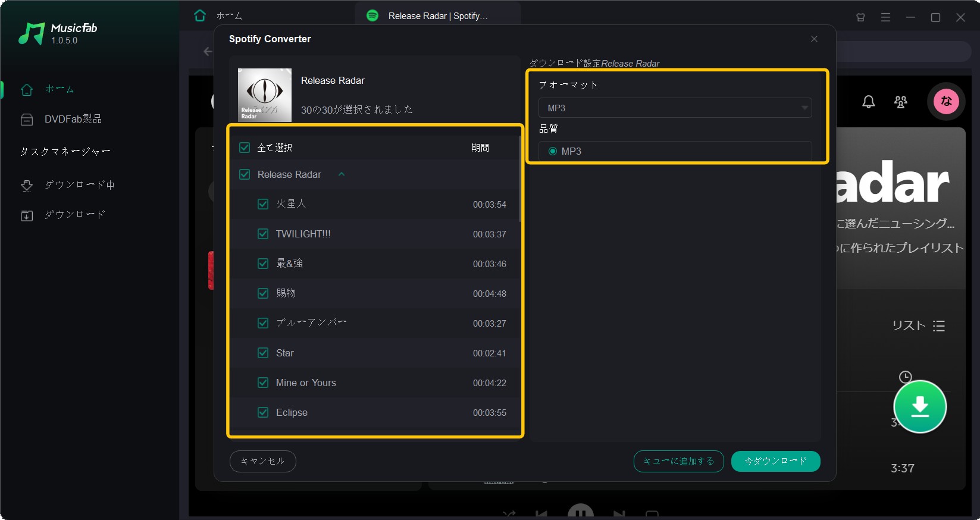Click the downloading tray icon in sidebar

click(x=27, y=186)
